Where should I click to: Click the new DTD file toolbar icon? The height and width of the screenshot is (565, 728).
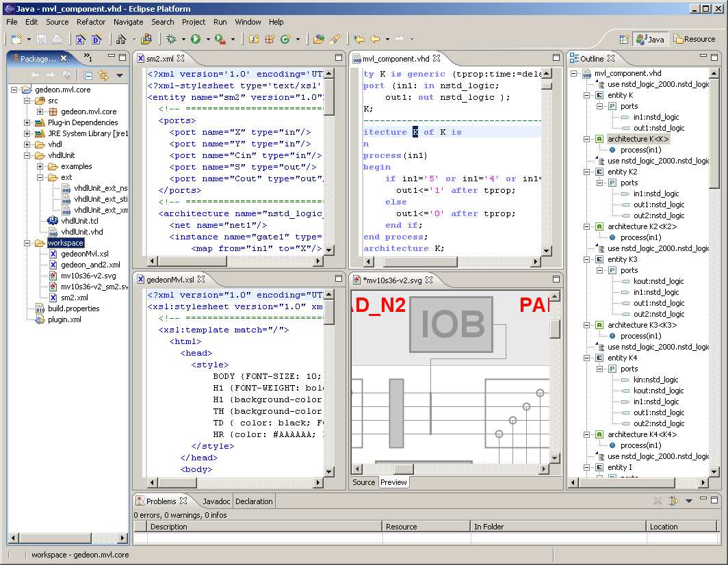(x=96, y=40)
